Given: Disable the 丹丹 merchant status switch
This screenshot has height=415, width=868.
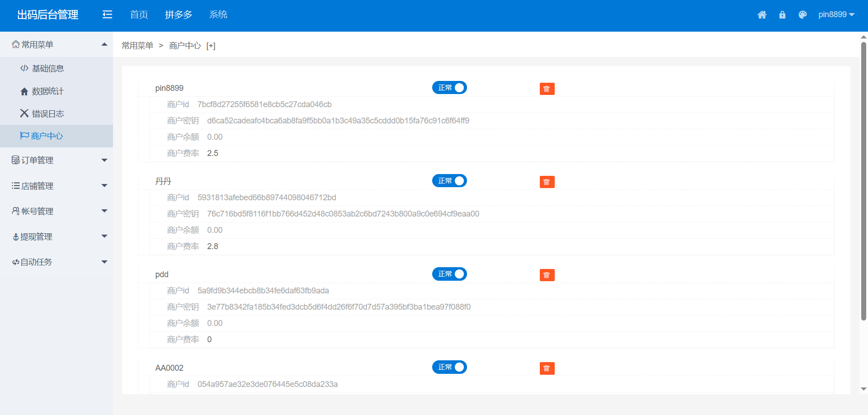Looking at the screenshot, I should 449,181.
